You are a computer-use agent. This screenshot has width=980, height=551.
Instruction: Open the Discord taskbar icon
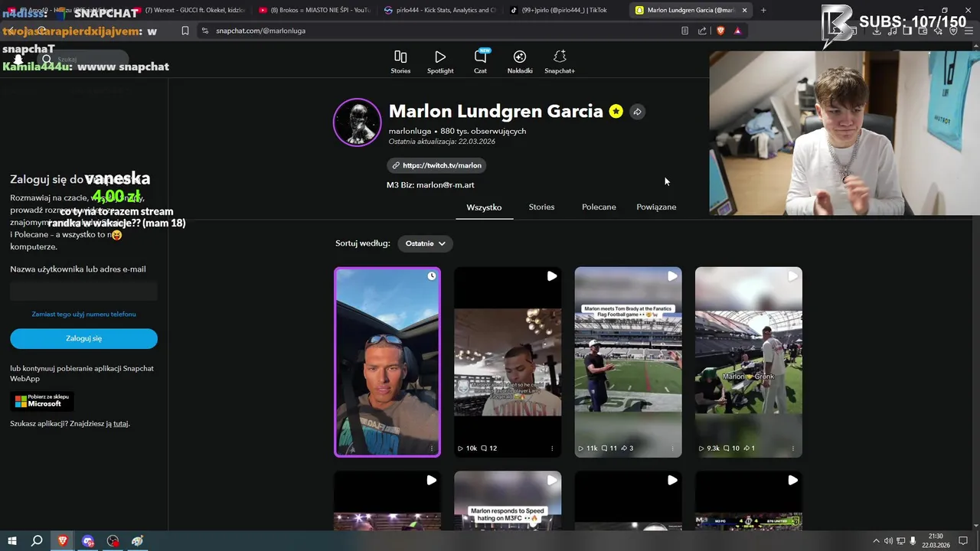[88, 541]
